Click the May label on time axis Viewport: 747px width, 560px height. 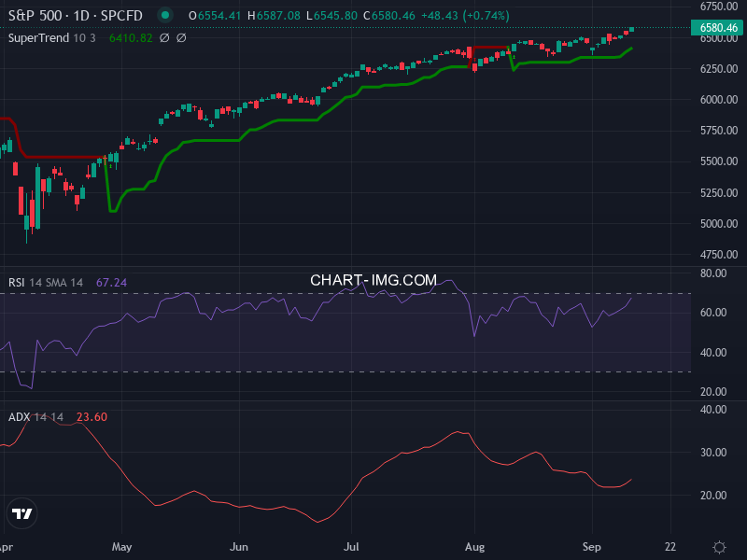pyautogui.click(x=121, y=547)
